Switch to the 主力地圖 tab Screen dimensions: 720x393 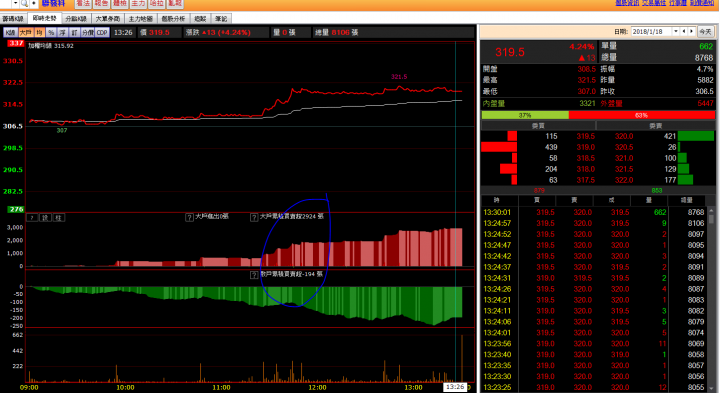(141, 19)
